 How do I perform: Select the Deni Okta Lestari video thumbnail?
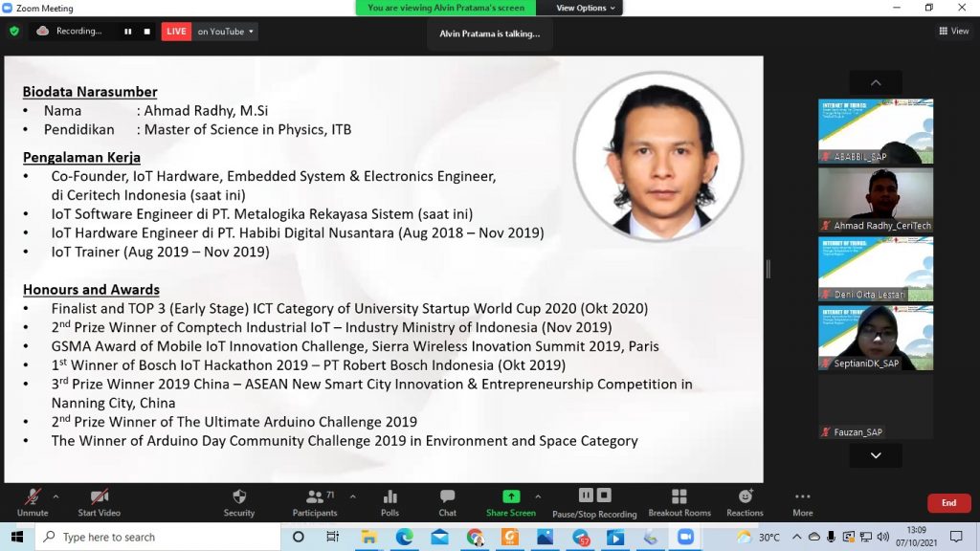[876, 269]
